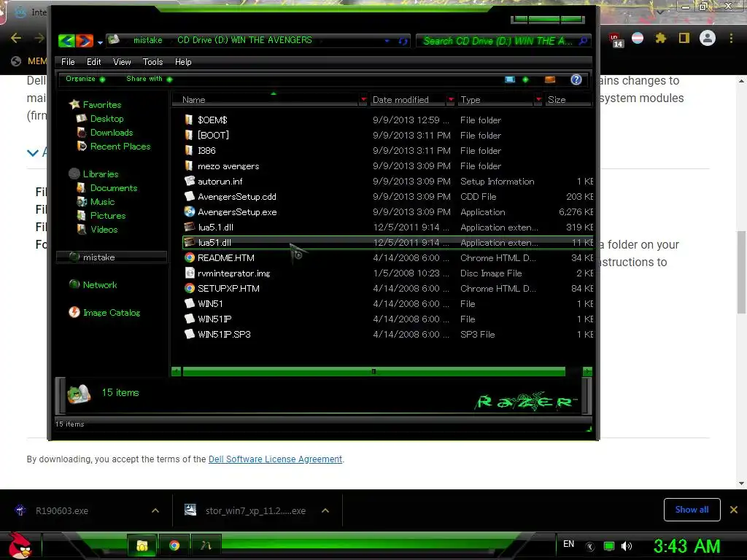Open the Help menu

point(183,62)
